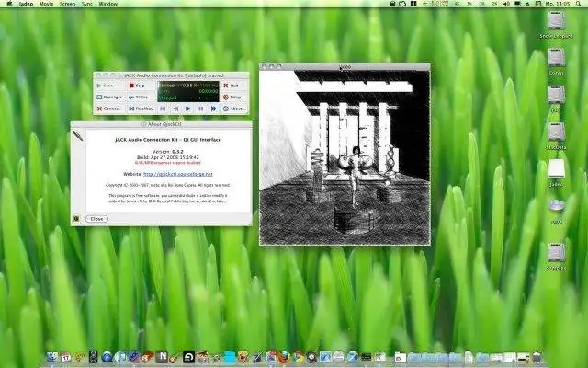Screen dimensions: 588x368
Task: Open the black terminal-like Dock icon
Action: (x=366, y=357)
